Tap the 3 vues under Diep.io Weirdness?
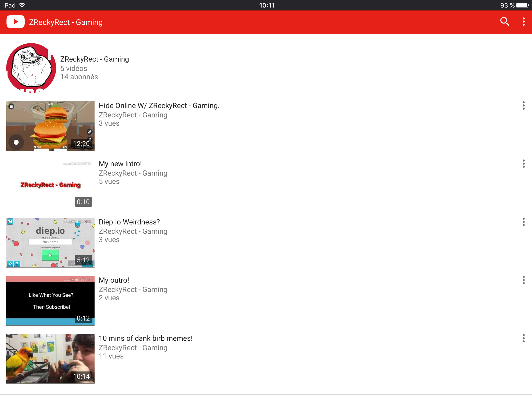The height and width of the screenshot is (399, 532). coord(109,240)
